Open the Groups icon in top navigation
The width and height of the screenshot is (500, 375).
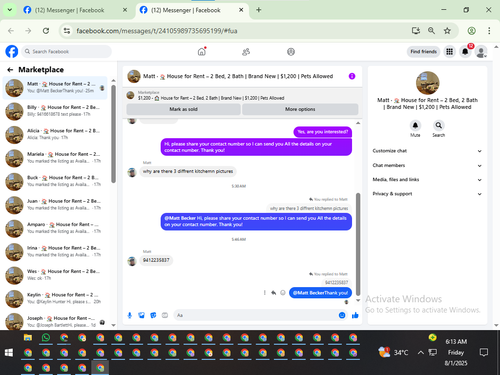(x=291, y=52)
